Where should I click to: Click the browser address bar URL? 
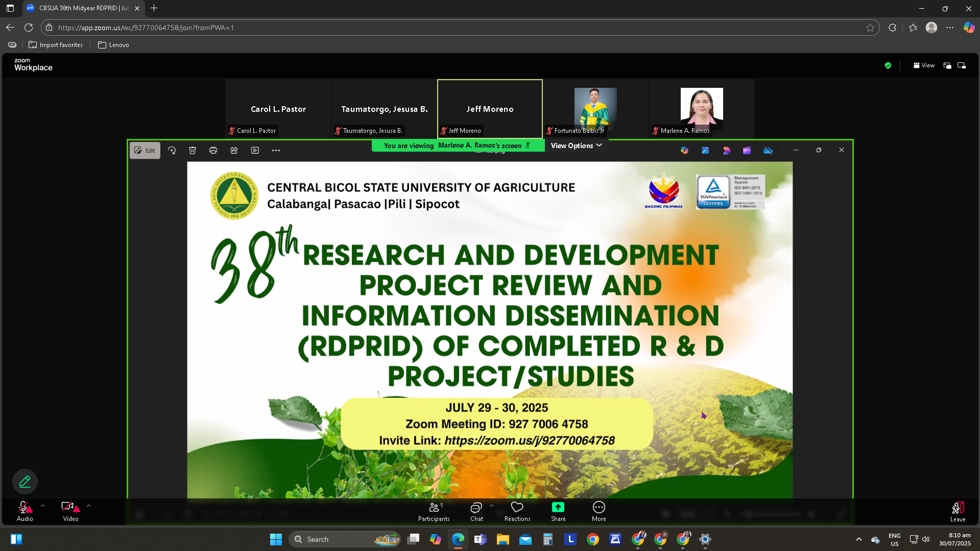[x=146, y=28]
